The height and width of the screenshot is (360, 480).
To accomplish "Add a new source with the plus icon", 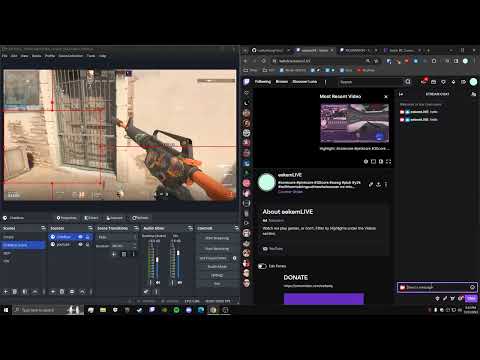I will pos(53,292).
